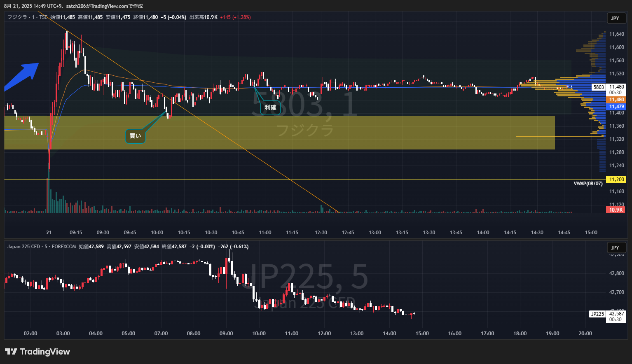Click the 02:00 time label on lower chart

coord(30,334)
